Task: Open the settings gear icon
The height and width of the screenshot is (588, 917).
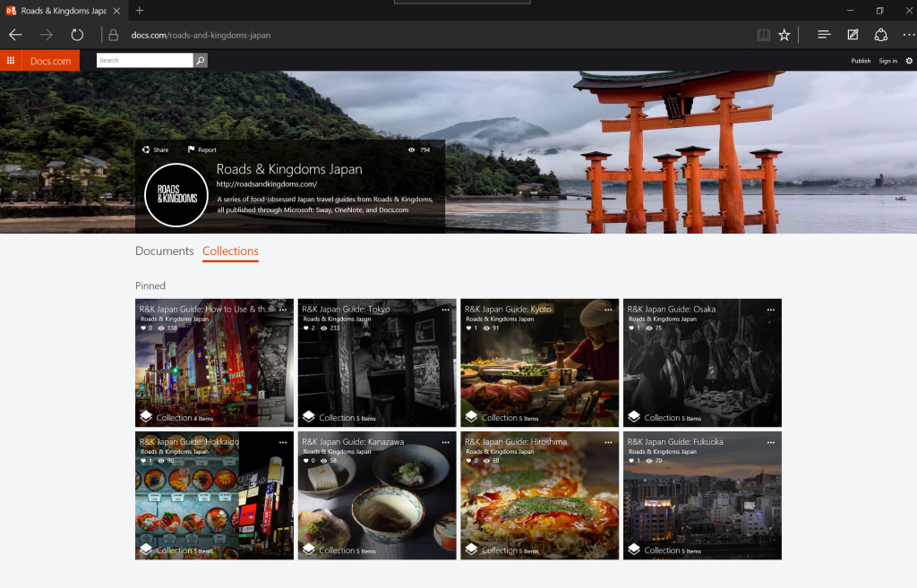Action: coord(909,61)
